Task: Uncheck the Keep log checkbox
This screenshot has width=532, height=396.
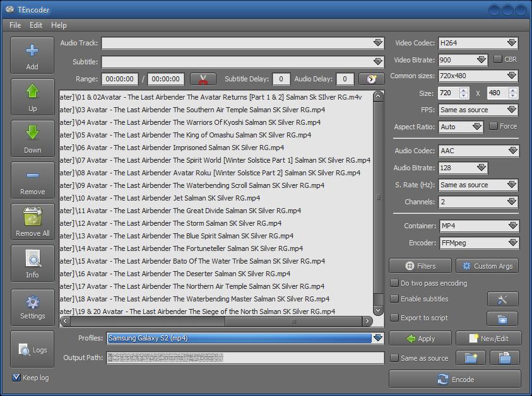Action: [17, 378]
